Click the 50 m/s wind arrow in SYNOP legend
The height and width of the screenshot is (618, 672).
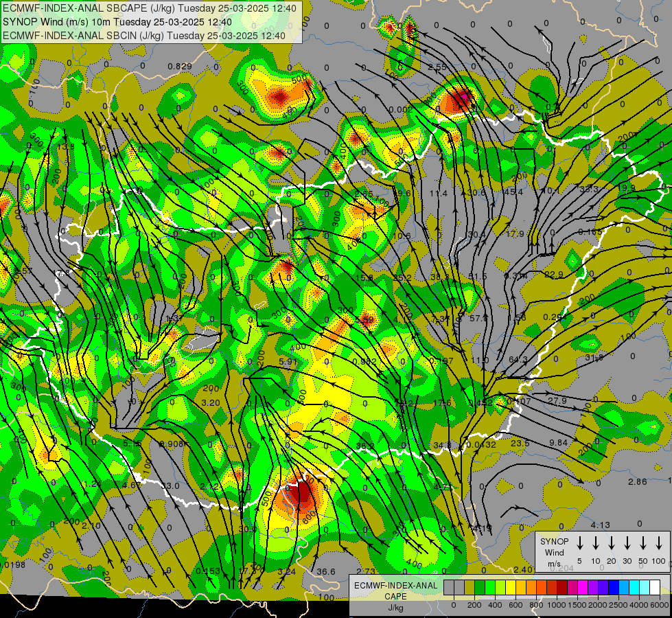(x=643, y=542)
